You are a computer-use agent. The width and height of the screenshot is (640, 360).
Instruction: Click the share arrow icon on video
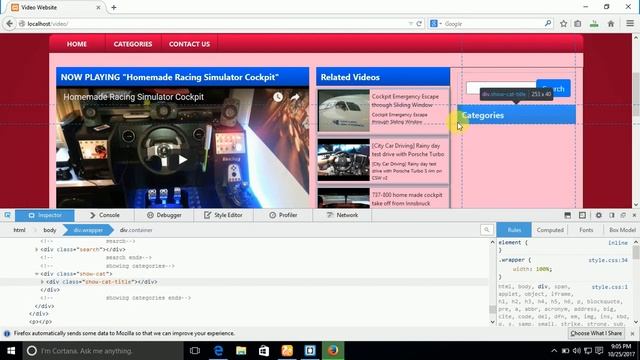tap(295, 97)
